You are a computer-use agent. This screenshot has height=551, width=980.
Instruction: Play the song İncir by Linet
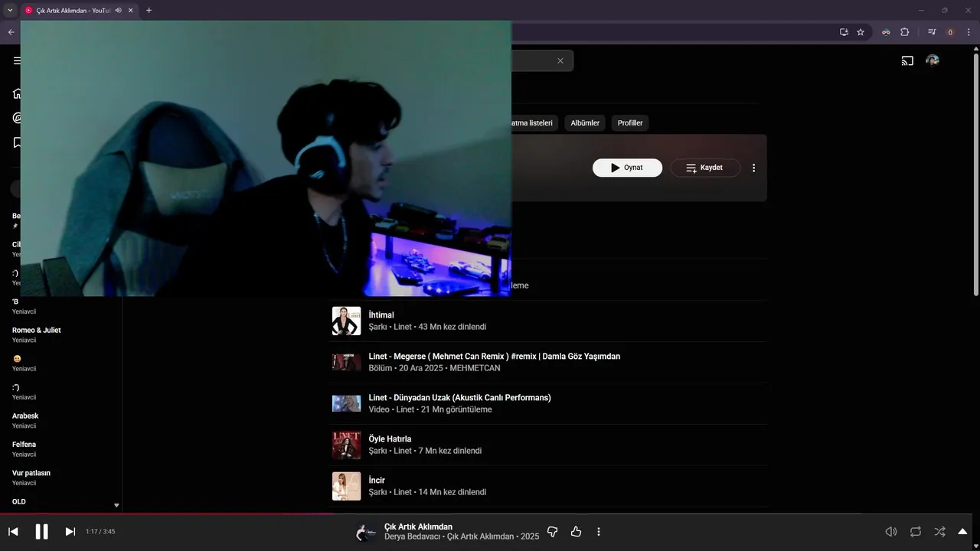377,481
